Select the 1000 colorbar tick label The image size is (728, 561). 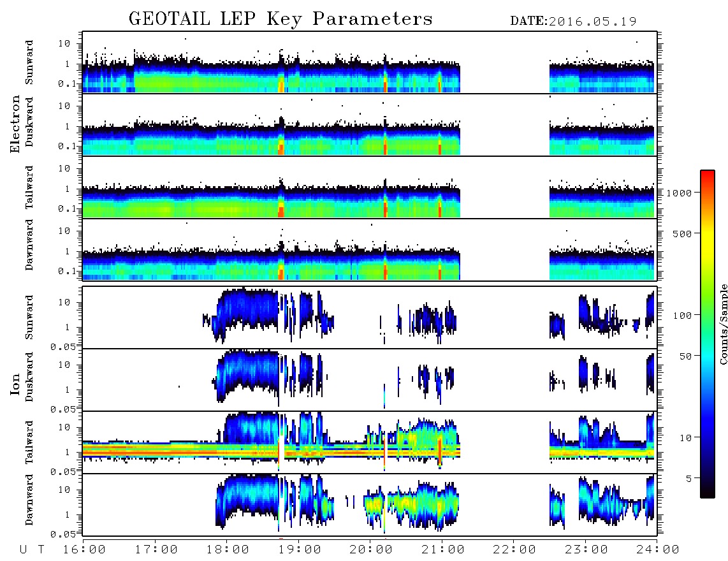point(680,193)
